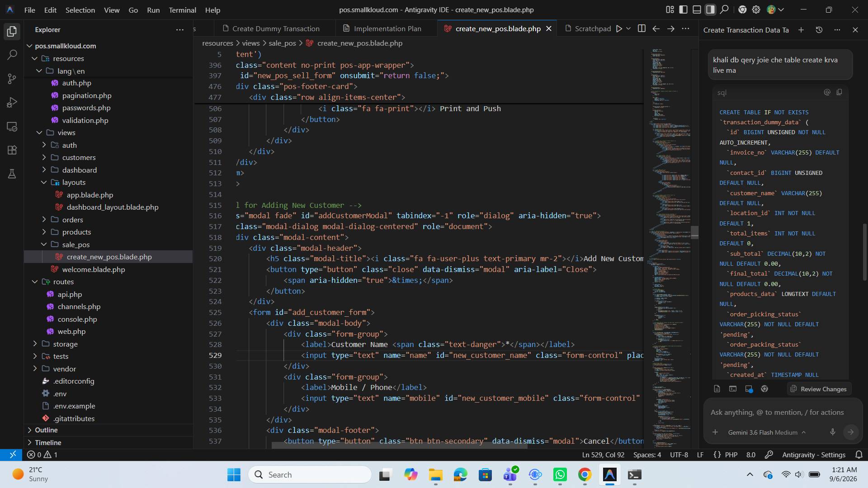Open Run and Debug view

(12, 103)
